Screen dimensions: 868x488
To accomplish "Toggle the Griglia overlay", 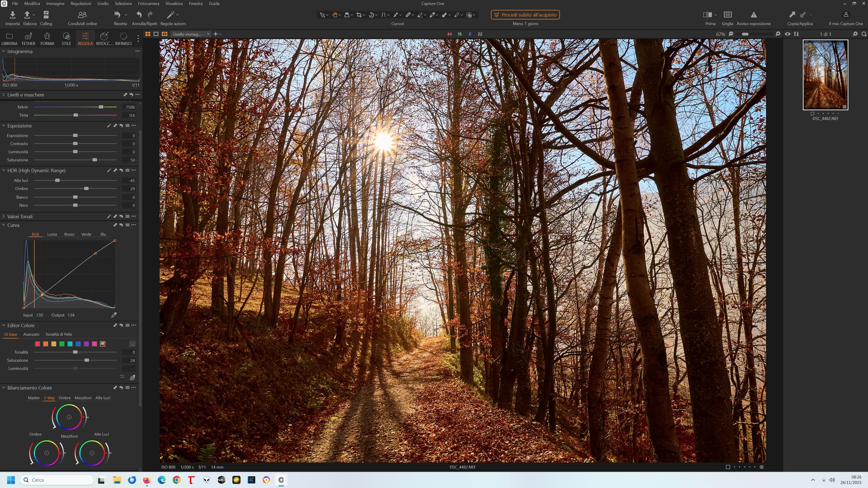I will (x=727, y=15).
